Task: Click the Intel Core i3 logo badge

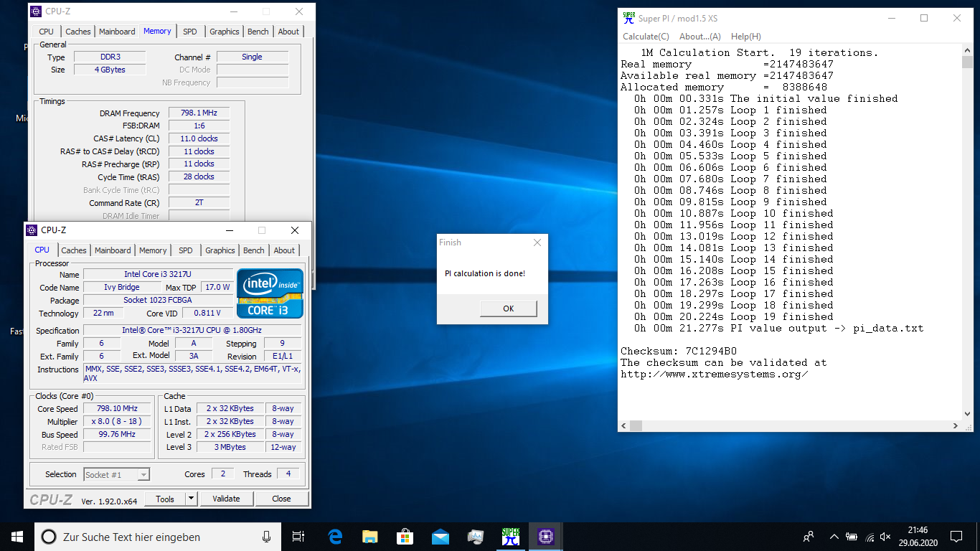Action: coord(270,293)
